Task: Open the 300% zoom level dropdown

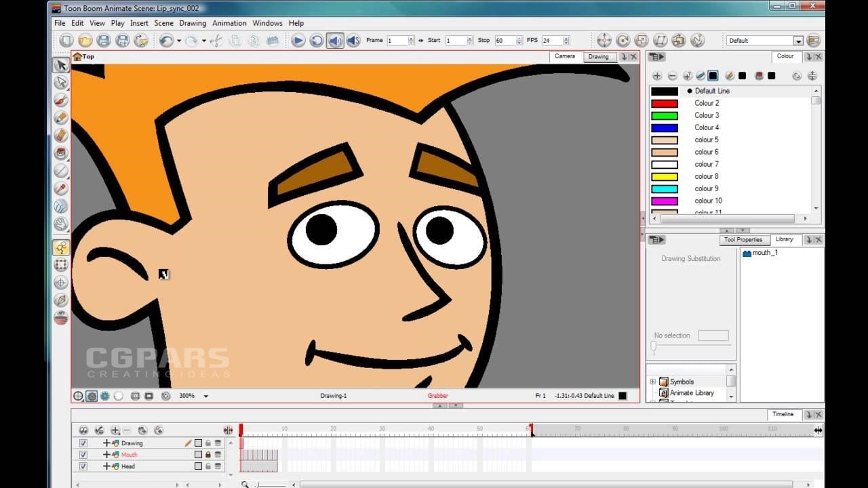Action: tap(206, 396)
